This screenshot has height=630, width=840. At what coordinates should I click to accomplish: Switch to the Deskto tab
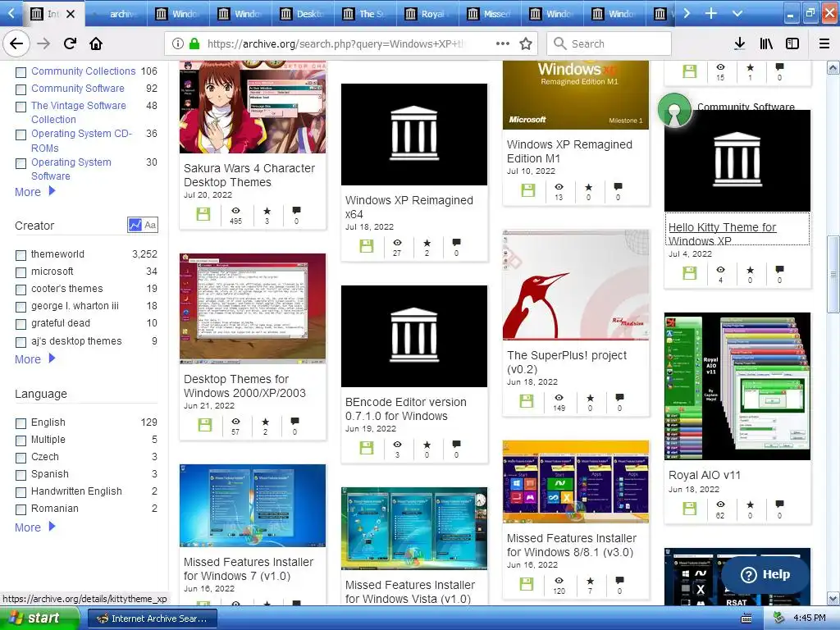click(304, 14)
